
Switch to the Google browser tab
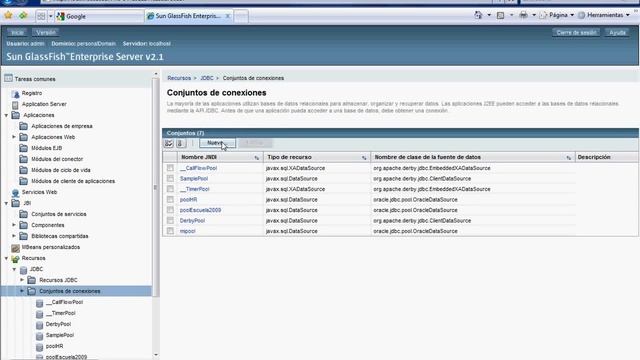pyautogui.click(x=99, y=16)
